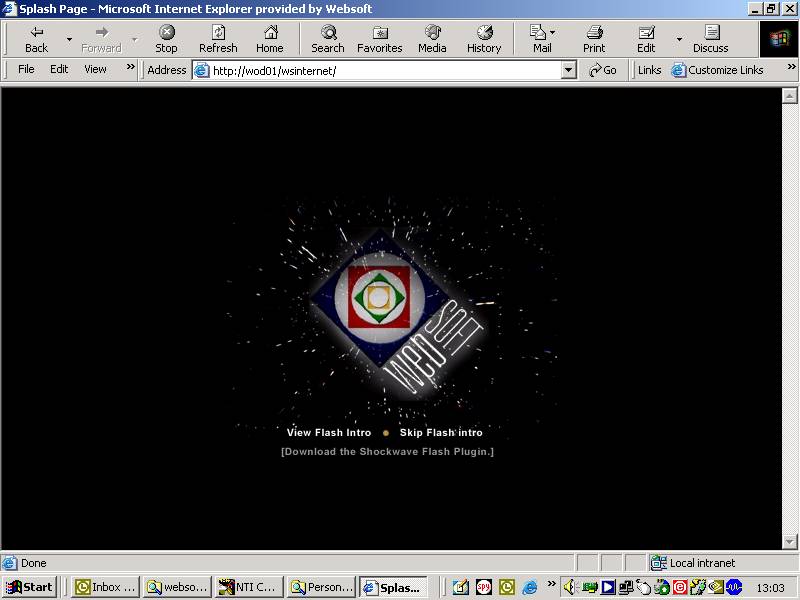Click the speaker volume tray icon
The height and width of the screenshot is (600, 800).
tap(569, 587)
